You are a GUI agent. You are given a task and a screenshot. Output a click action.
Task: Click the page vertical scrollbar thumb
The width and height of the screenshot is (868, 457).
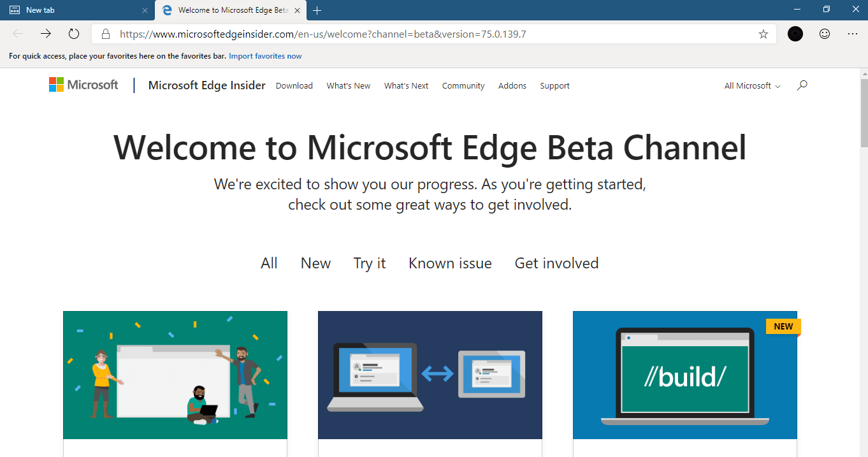(x=864, y=113)
